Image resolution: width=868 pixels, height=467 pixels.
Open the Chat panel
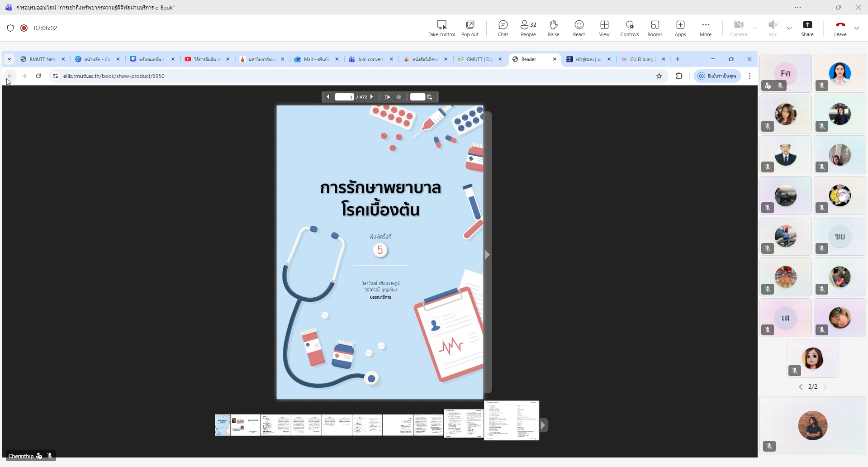tap(503, 28)
